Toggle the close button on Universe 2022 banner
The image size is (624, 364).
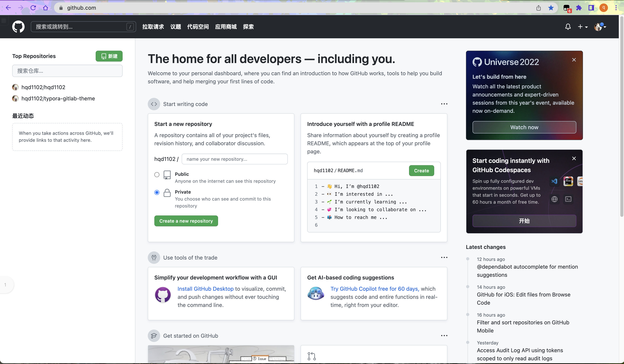[574, 60]
